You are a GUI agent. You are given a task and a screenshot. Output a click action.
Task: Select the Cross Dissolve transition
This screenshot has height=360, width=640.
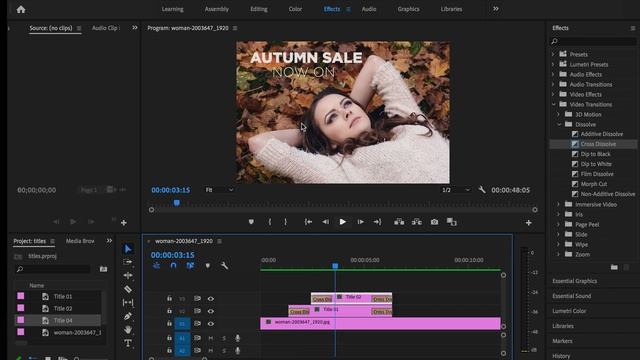click(x=598, y=144)
